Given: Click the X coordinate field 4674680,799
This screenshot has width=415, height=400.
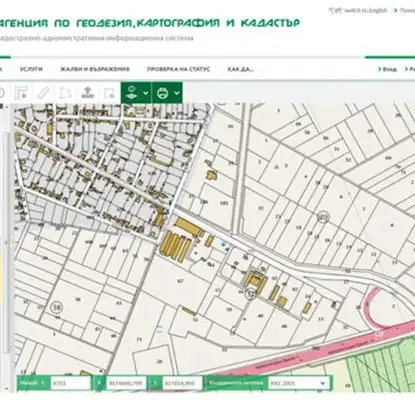Looking at the screenshot, I should click(126, 383).
